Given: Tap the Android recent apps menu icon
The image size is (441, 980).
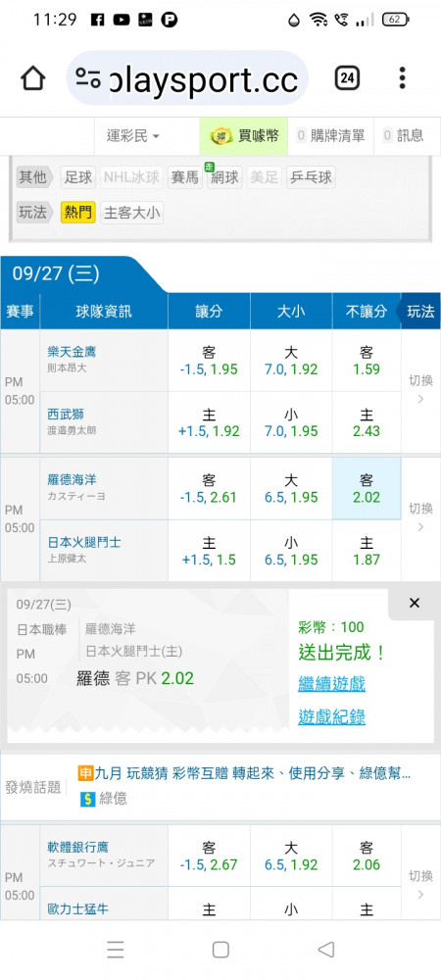Looking at the screenshot, I should coord(116,950).
